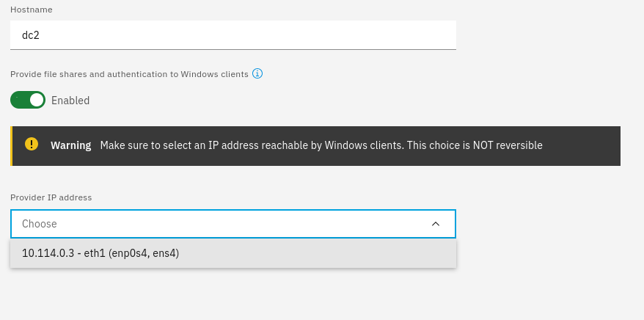Click into the Hostname field containing dc2
Viewport: 644px width, 320px height.
pos(233,35)
